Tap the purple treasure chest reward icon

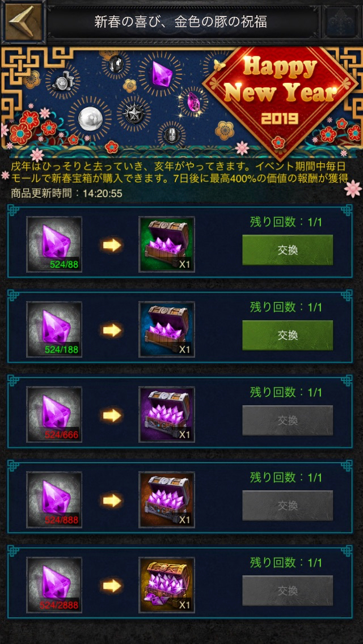[167, 414]
